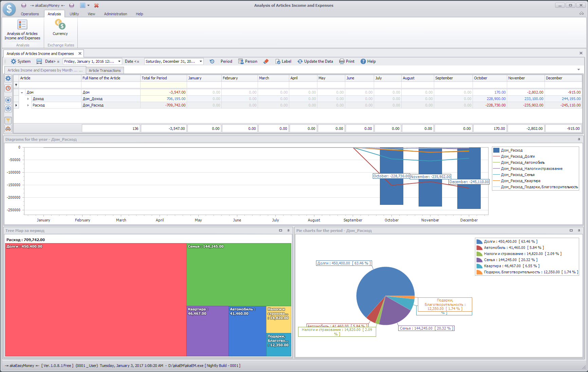Click the Person button
Screen dimensions: 588x372
pyautogui.click(x=248, y=61)
